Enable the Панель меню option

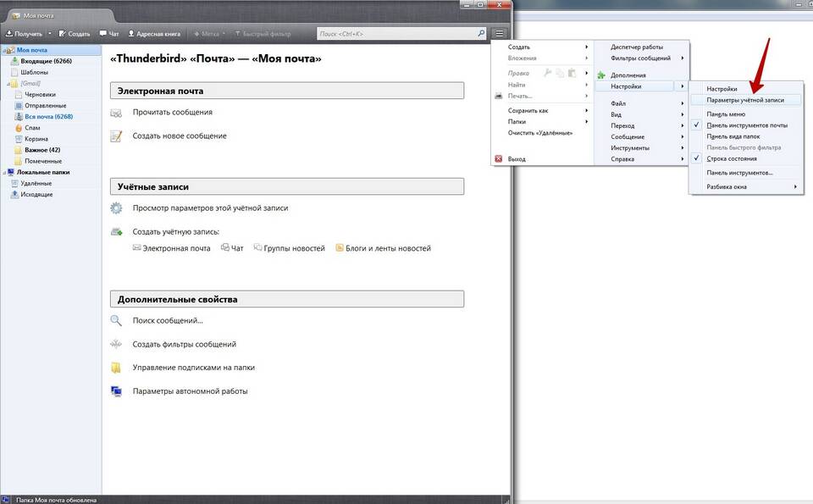(x=726, y=114)
